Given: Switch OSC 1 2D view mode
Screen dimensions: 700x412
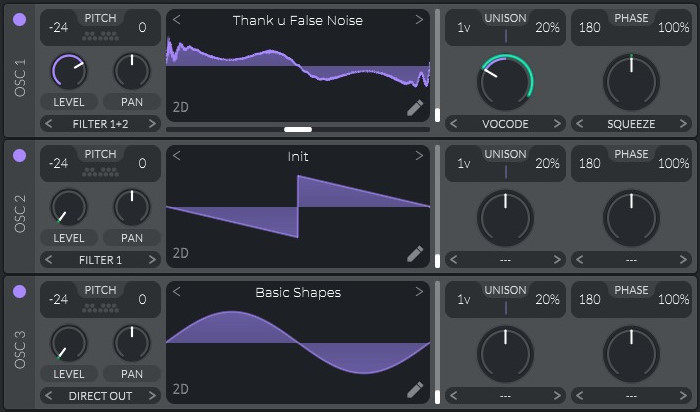Looking at the screenshot, I should coord(181,107).
